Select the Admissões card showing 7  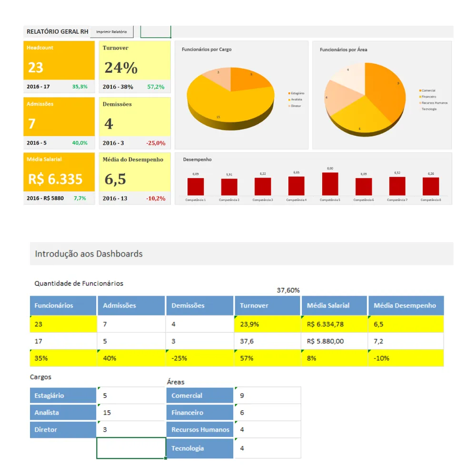(59, 123)
